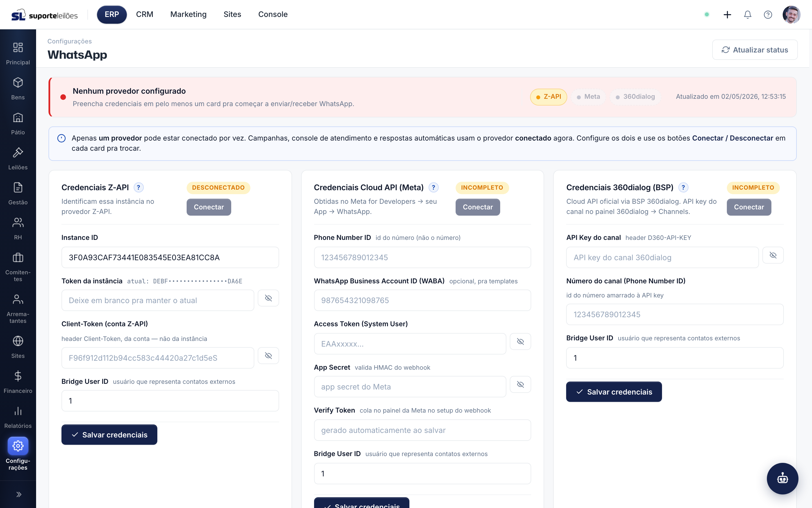Focus the WhatsApp Business Account ID field
The height and width of the screenshot is (508, 812).
422,300
